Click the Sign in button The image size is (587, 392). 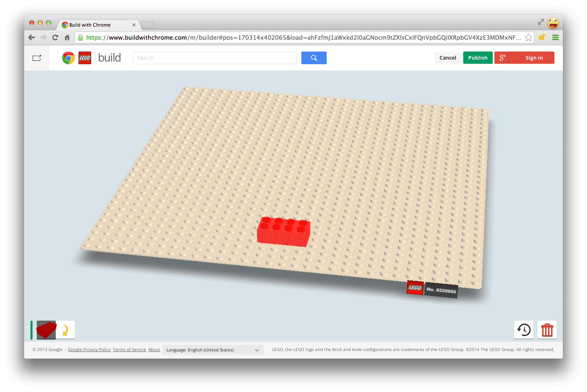[534, 57]
